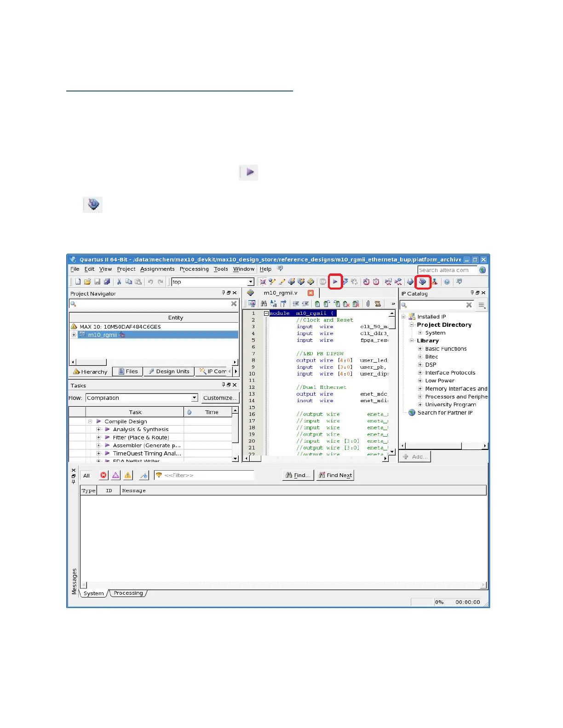Clear the Project Navigator search field
This screenshot has width=563, height=728.
tap(234, 304)
